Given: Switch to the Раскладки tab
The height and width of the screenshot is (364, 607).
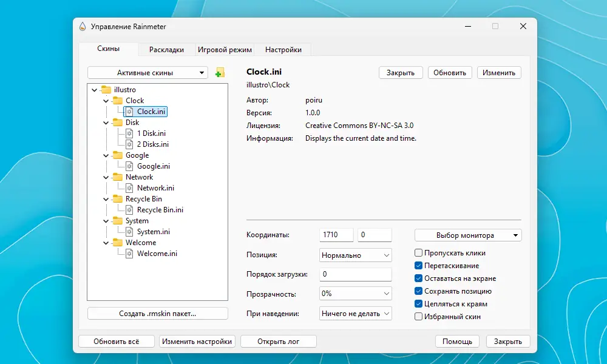Looking at the screenshot, I should coord(166,50).
